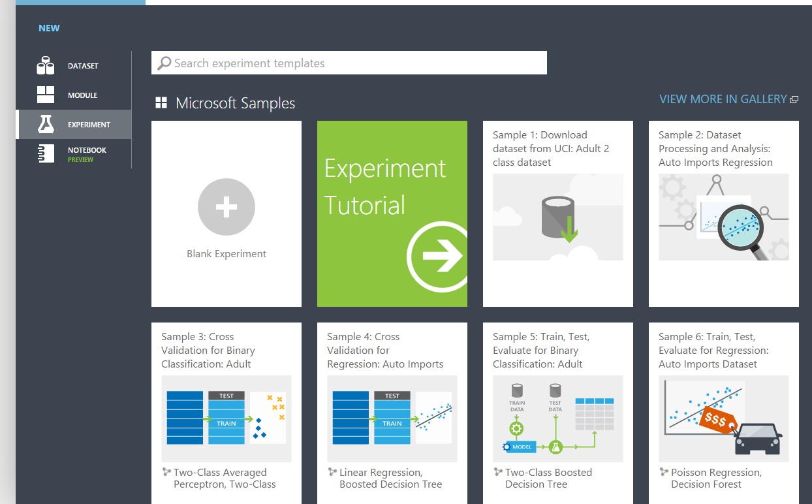This screenshot has width=812, height=504.
Task: Click "Two-Class Averaged Perceptron, Two-Class" algorithm text
Action: (225, 479)
